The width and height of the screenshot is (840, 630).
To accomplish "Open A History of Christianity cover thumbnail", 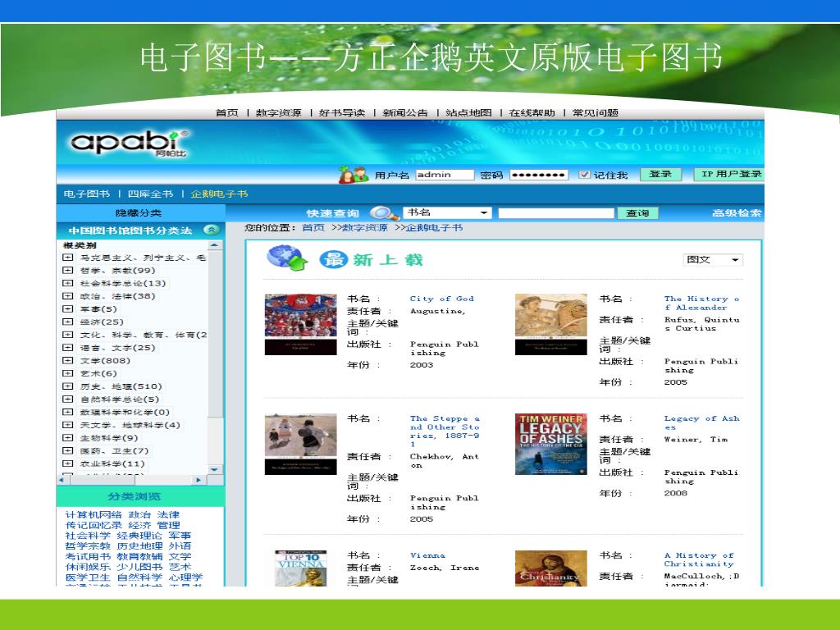I will coord(550,568).
